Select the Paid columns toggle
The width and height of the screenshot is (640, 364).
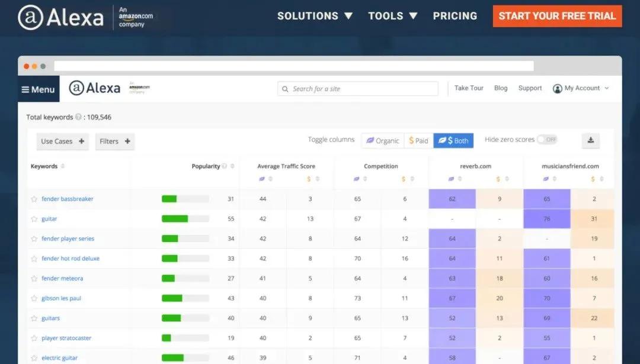pyautogui.click(x=418, y=140)
